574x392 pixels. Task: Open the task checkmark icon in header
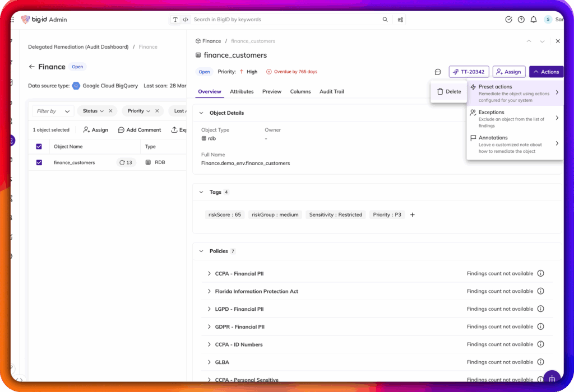click(x=508, y=20)
